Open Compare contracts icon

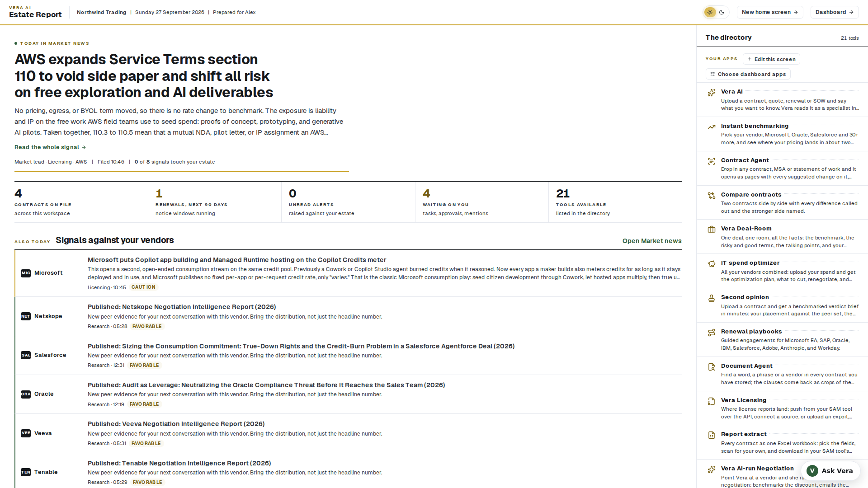click(712, 196)
